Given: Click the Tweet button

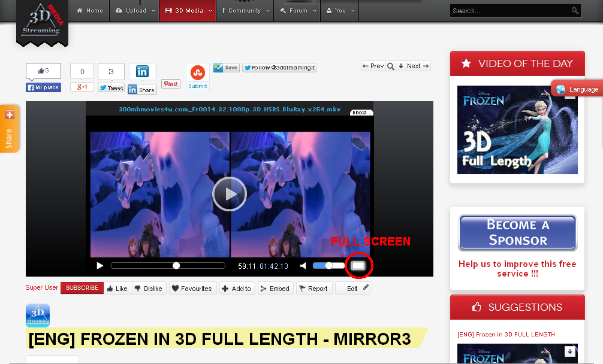Looking at the screenshot, I should coord(111,87).
